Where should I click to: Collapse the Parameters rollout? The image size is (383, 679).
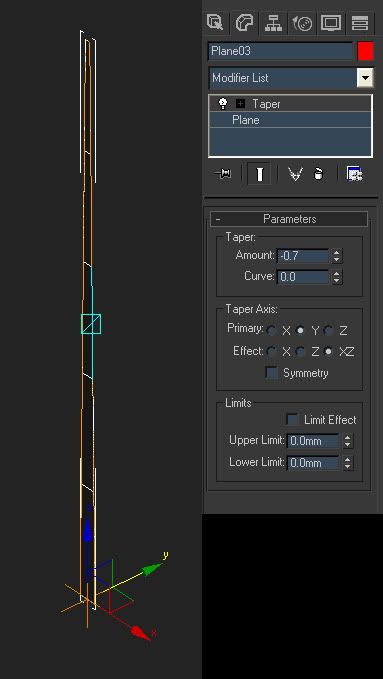click(289, 219)
